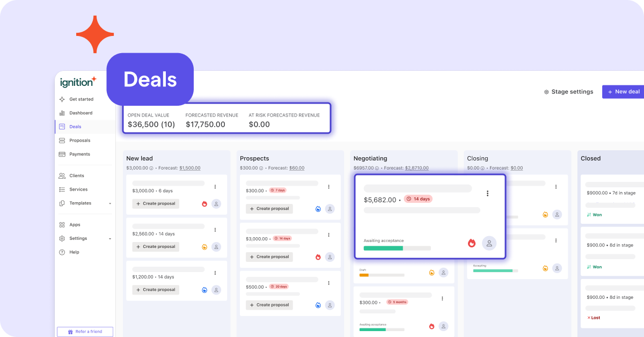Image resolution: width=644 pixels, height=337 pixels.
Task: Open the Dashboard page from sidebar
Action: coord(80,113)
